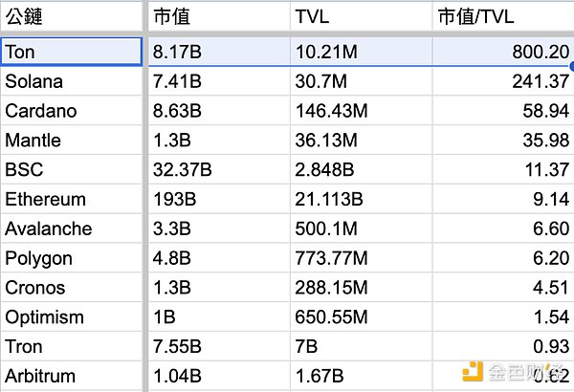
Task: Select the Solana row name cell
Action: tap(72, 81)
